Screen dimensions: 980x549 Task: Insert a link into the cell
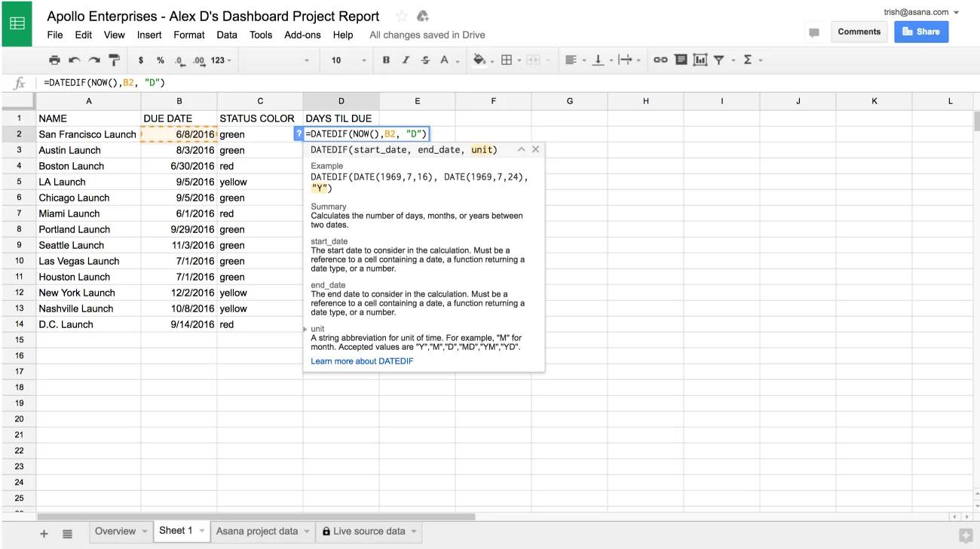(x=661, y=60)
